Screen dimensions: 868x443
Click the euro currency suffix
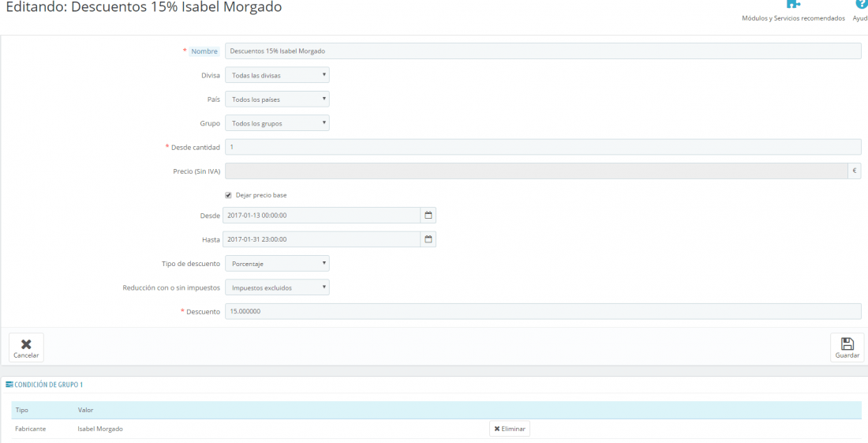(854, 171)
